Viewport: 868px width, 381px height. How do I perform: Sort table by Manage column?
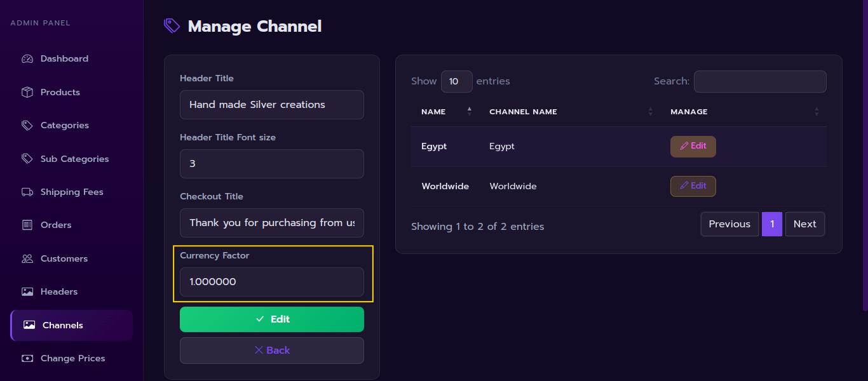click(x=743, y=112)
